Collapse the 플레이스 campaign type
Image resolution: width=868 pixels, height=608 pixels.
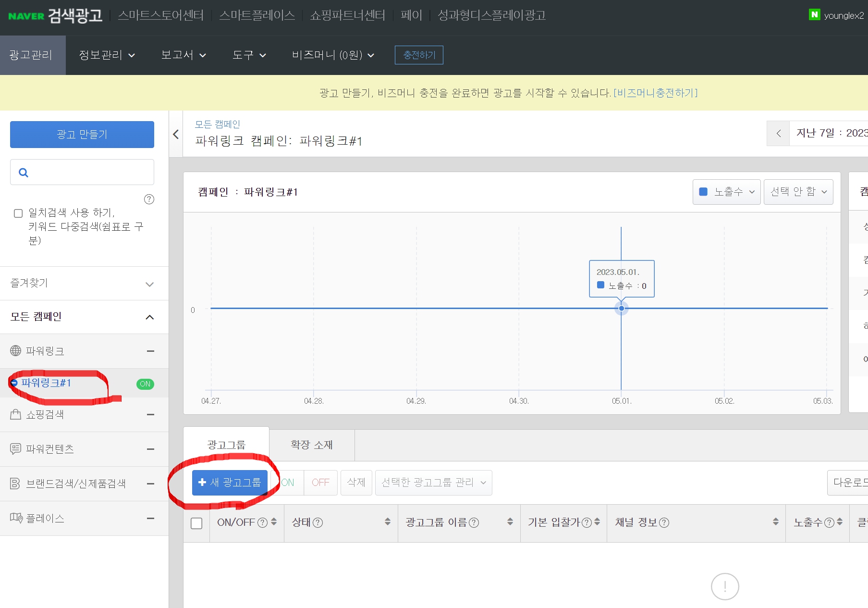click(150, 518)
